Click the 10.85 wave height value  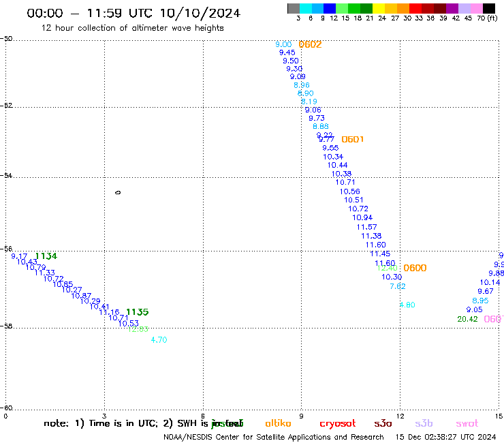tap(63, 284)
